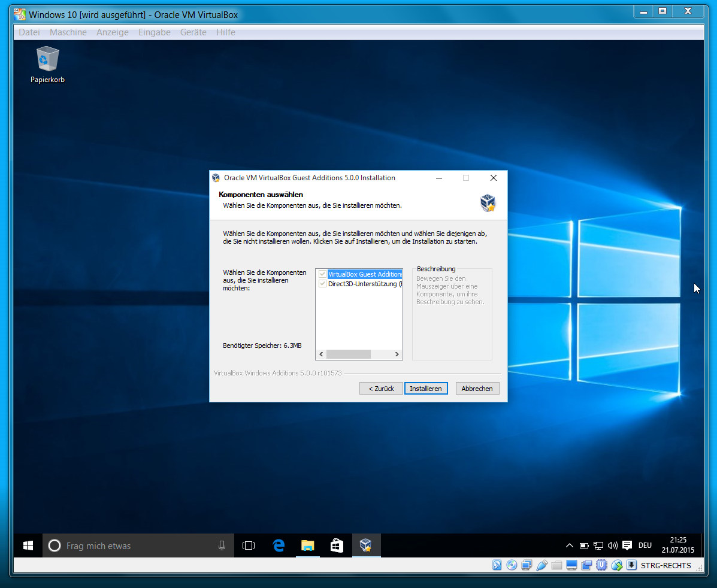Click the Cortana circle icon
Image resolution: width=717 pixels, height=588 pixels.
click(55, 545)
